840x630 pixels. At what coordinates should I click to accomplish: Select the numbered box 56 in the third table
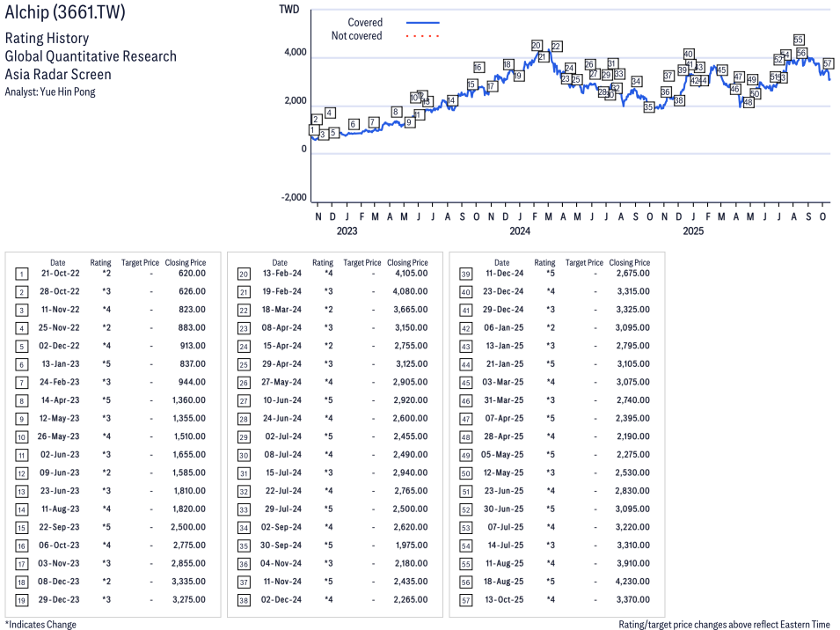[465, 582]
